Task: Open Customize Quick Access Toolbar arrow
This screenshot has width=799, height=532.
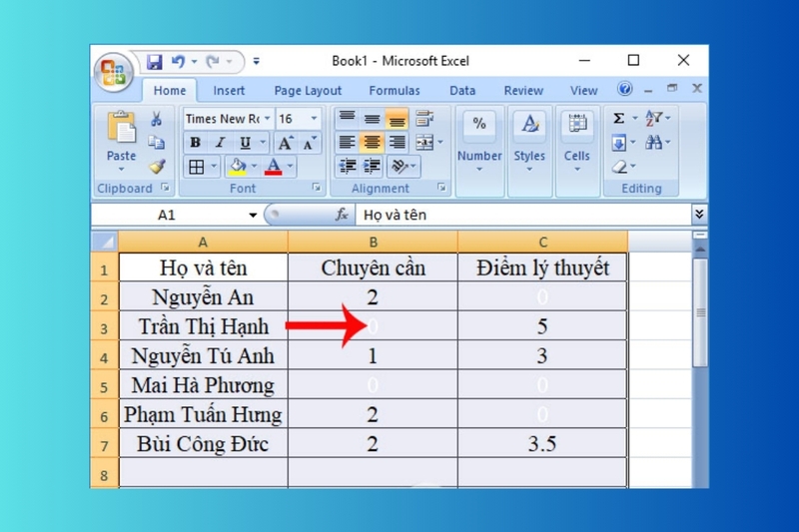Action: tap(257, 62)
